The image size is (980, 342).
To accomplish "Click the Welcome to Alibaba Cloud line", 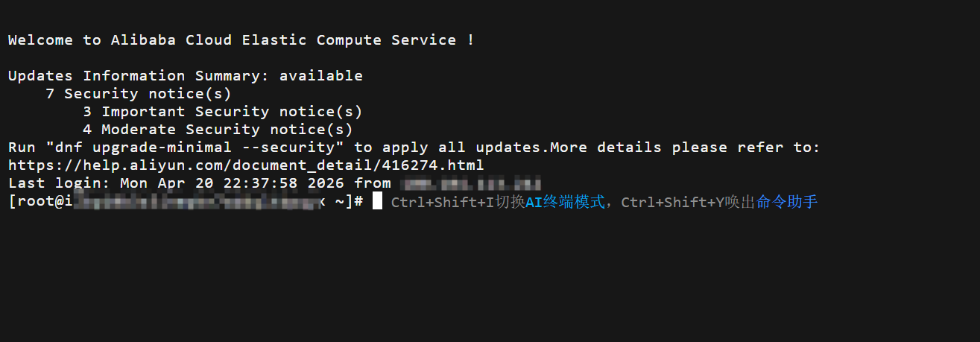I will 241,40.
